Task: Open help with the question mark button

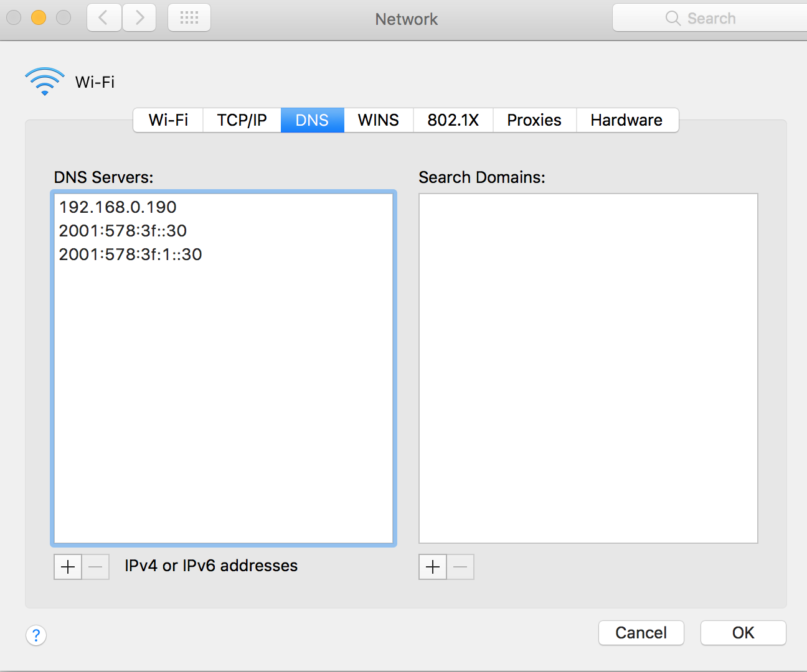Action: point(36,635)
